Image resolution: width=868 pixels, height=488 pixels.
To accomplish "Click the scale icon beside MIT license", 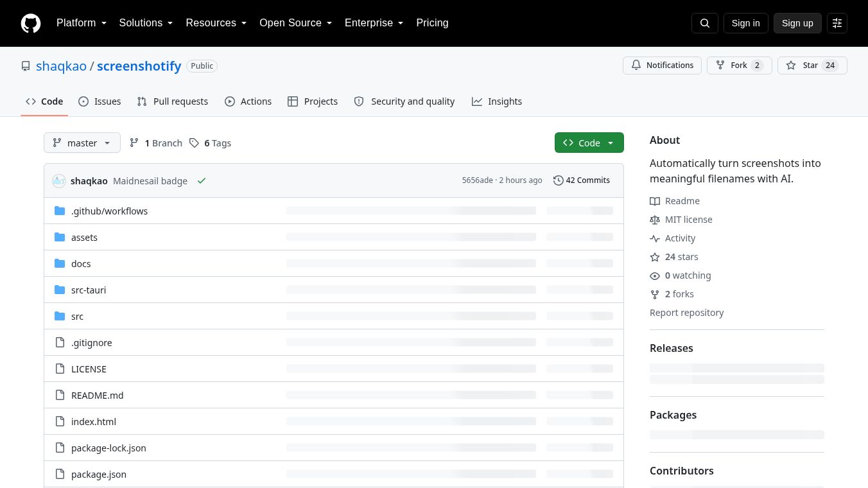I will 655,220.
